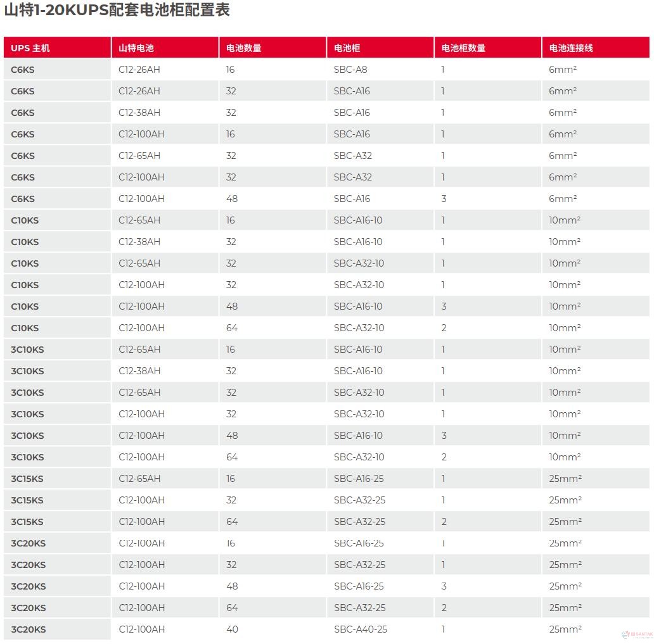
Task: Click the title 山特1-20KUPS配套电池柜配置表
Action: [117, 9]
